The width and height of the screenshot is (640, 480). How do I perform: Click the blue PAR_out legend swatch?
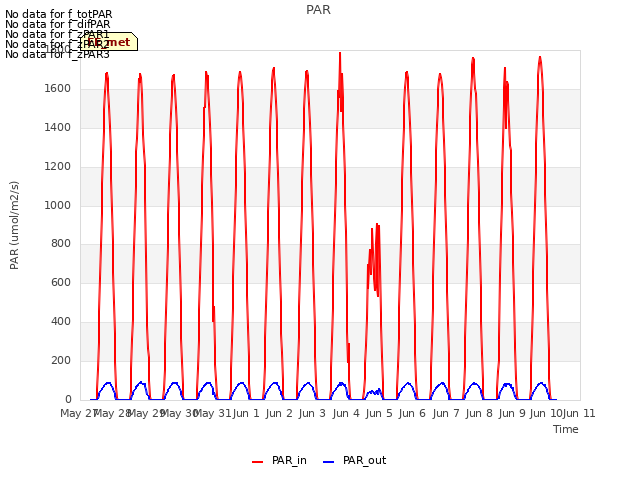pyautogui.click(x=329, y=462)
